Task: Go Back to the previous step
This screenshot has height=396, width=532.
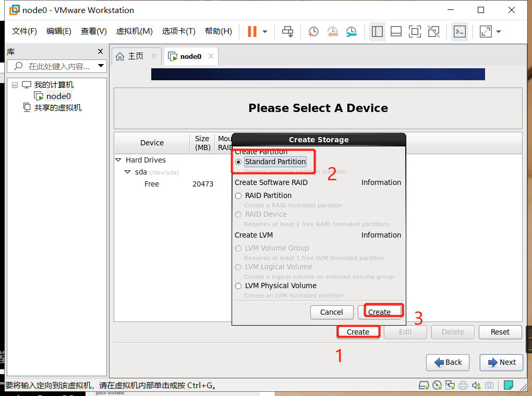Action: (x=448, y=363)
